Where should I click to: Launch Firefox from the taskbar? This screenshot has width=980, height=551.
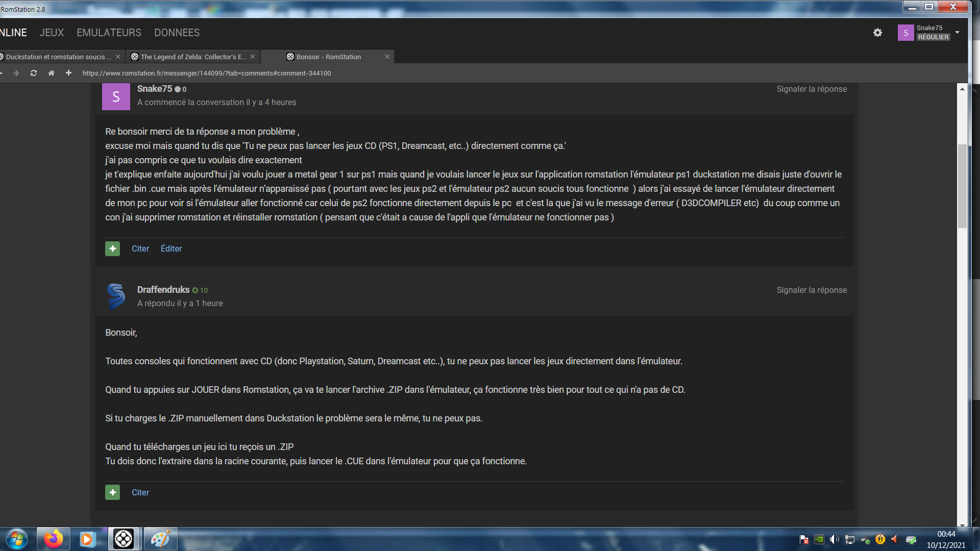pos(53,539)
